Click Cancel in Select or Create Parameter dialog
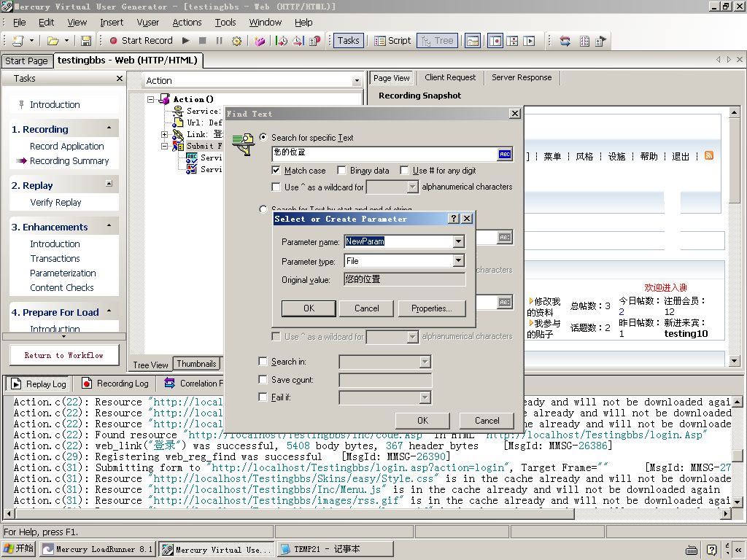The width and height of the screenshot is (747, 560). click(x=366, y=308)
